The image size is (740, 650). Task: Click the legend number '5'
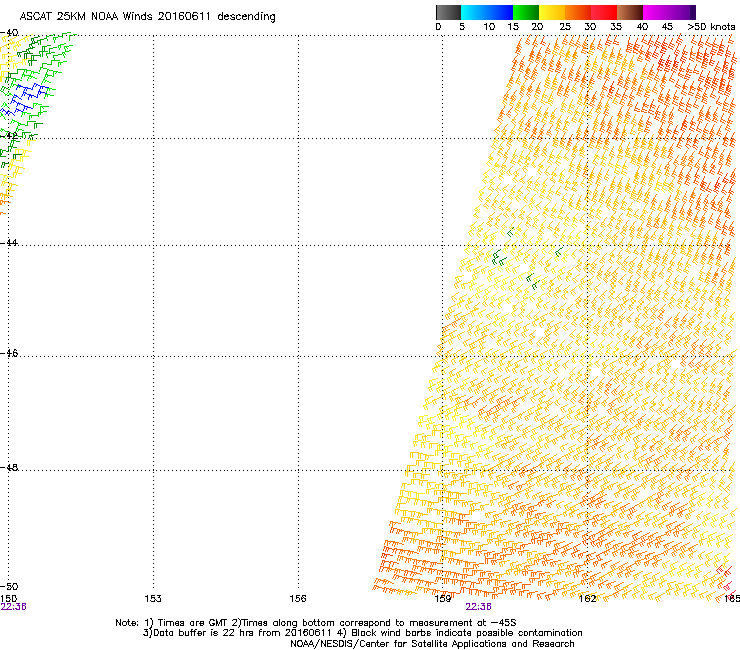[462, 27]
